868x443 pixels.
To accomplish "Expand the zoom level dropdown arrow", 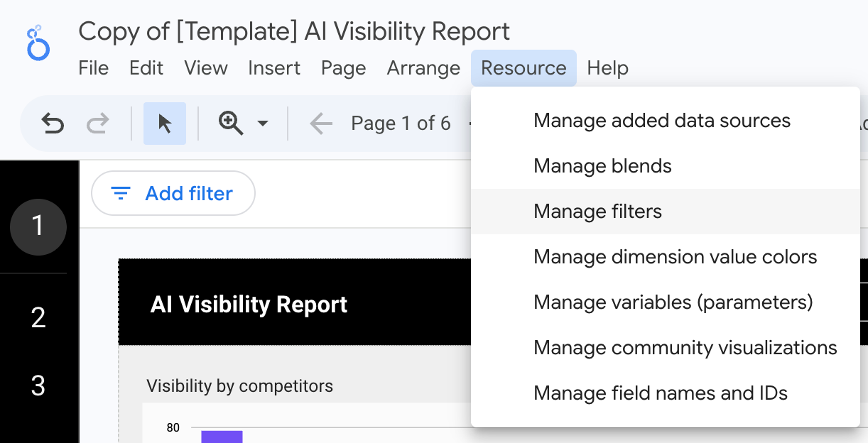I will point(263,124).
